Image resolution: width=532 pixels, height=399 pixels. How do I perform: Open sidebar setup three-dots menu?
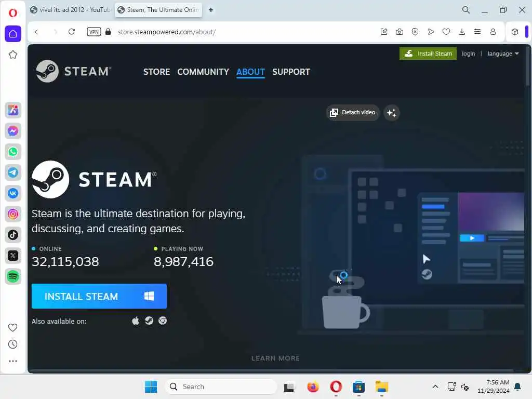(12, 361)
